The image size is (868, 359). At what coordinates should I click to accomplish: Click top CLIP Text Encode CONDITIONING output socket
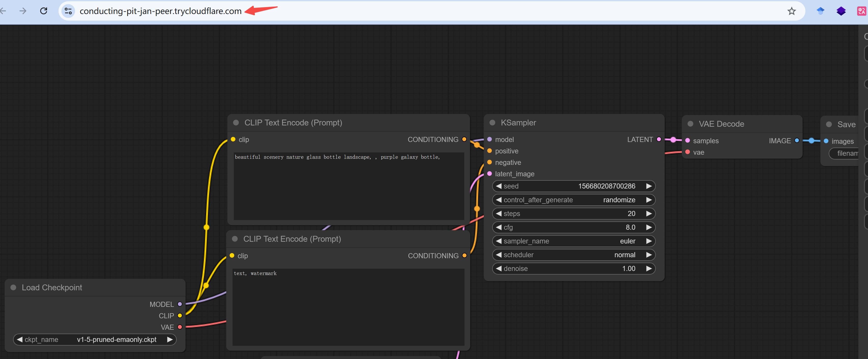point(464,139)
